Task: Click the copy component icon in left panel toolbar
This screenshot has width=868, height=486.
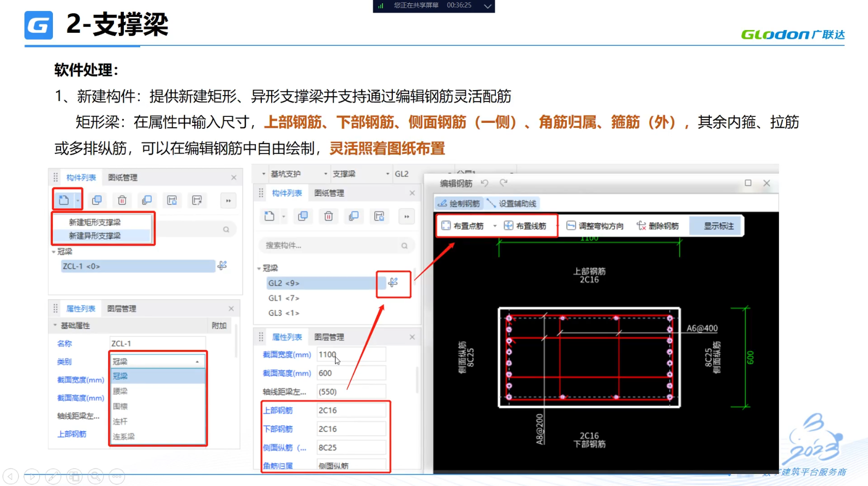Action: [x=97, y=200]
